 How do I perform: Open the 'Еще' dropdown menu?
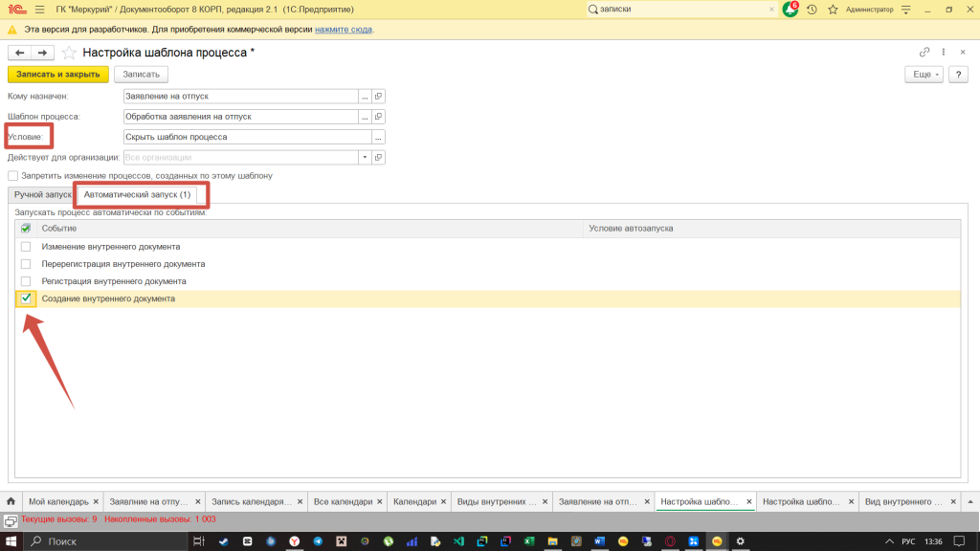[x=923, y=75]
